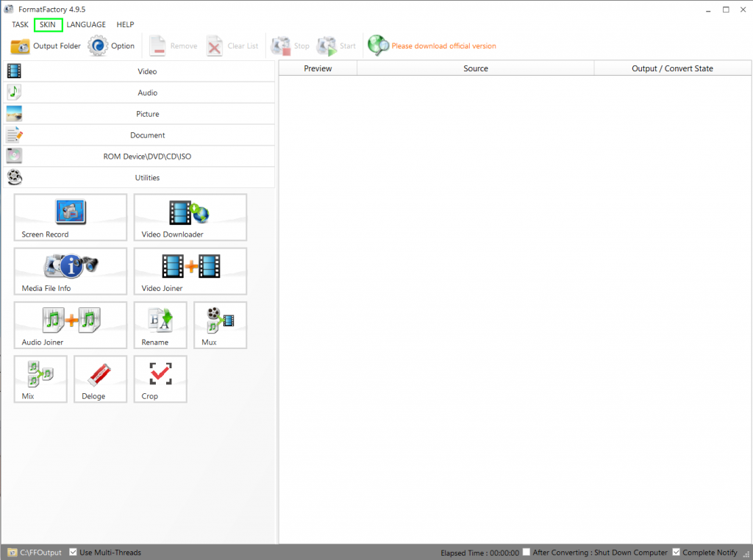Click the C:\FFOutput path text
This screenshot has width=753, height=560.
tap(41, 553)
